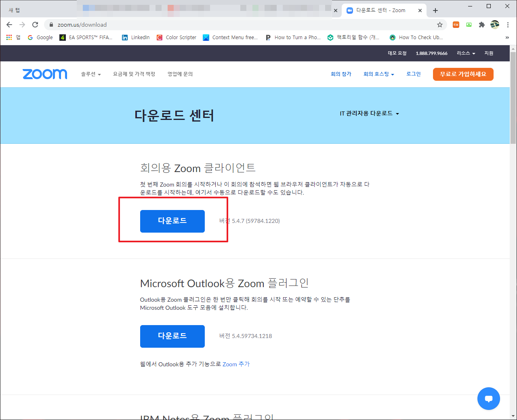Click the 회의 참가 link

(x=341, y=74)
